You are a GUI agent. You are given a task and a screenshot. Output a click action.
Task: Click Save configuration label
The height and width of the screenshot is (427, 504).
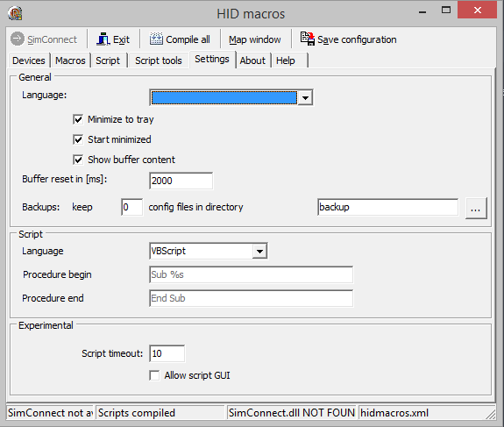tap(357, 39)
